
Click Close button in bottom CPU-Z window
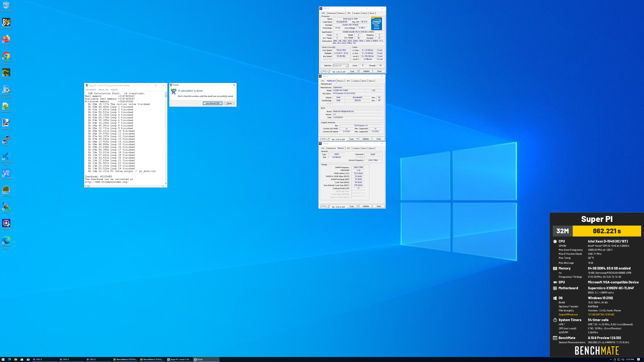coord(379,206)
